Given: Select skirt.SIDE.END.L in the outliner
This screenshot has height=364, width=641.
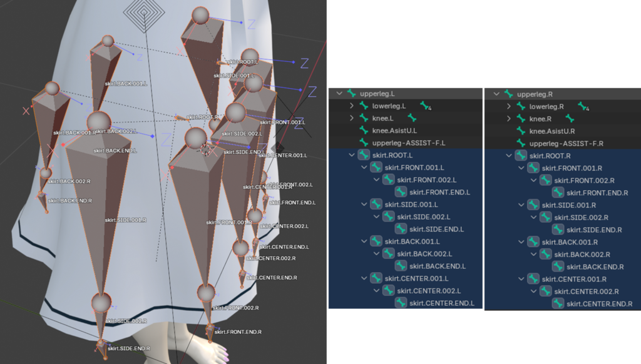Looking at the screenshot, I should (436, 230).
